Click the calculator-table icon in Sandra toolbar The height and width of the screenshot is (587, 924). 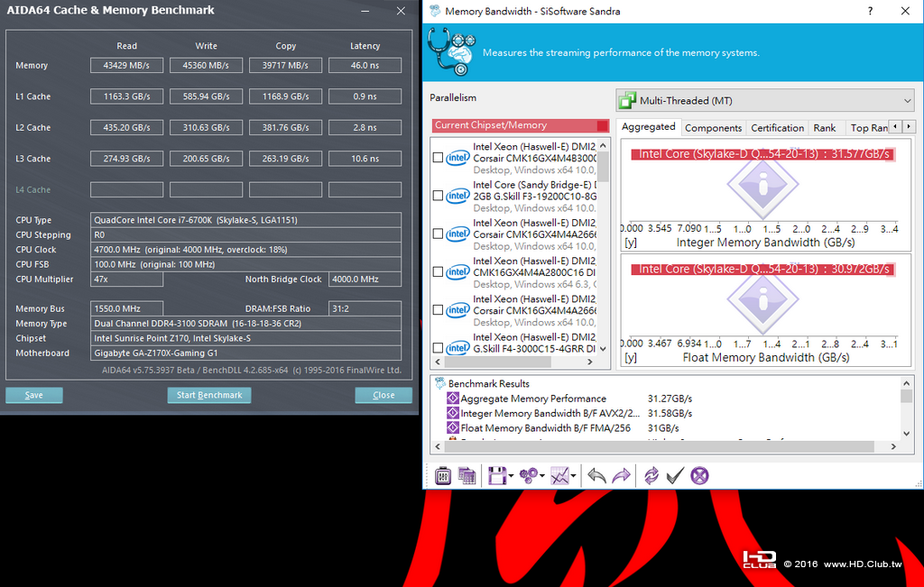467,476
